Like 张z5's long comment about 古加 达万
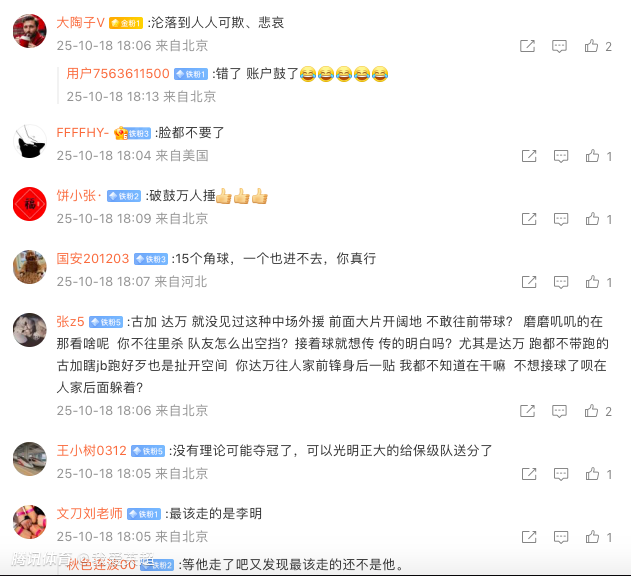631x576 pixels. coord(591,411)
